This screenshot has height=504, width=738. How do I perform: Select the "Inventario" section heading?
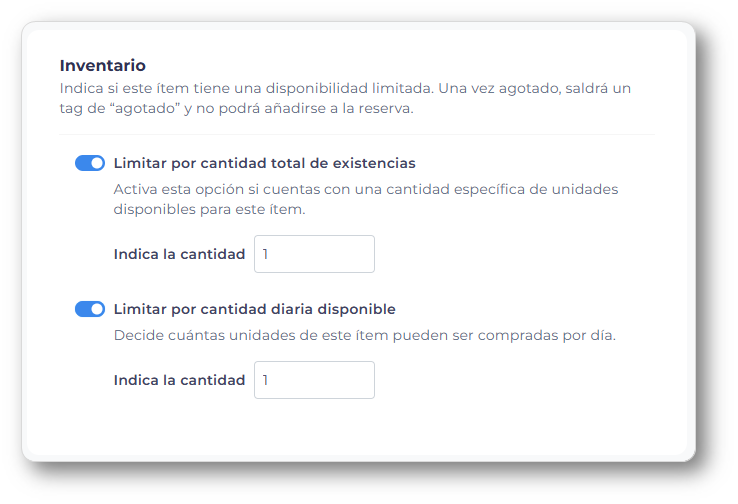103,66
